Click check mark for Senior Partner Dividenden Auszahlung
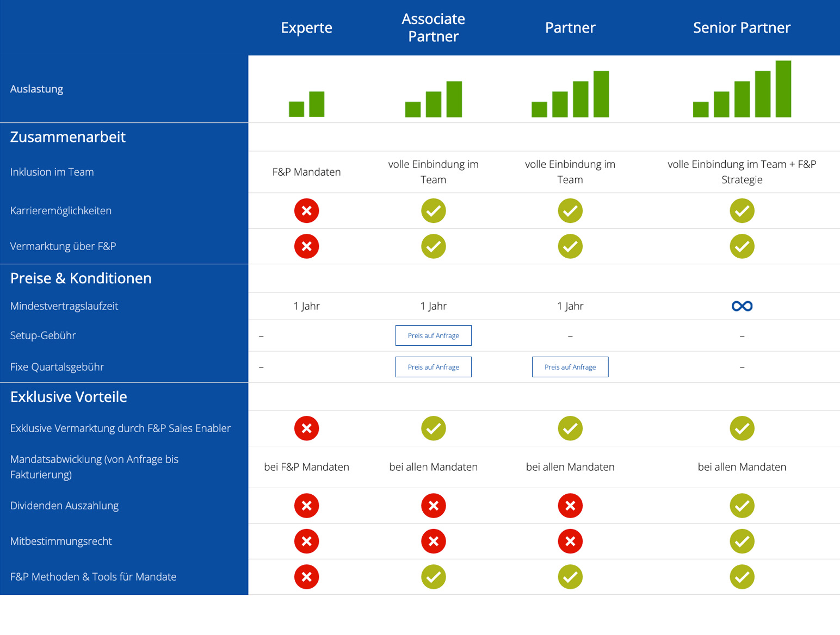This screenshot has height=635, width=840. coord(742,506)
